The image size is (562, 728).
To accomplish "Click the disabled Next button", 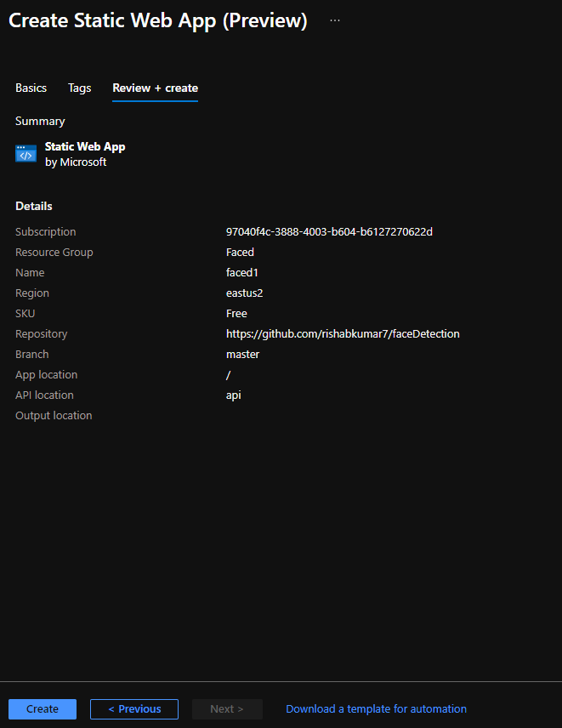I will [227, 709].
